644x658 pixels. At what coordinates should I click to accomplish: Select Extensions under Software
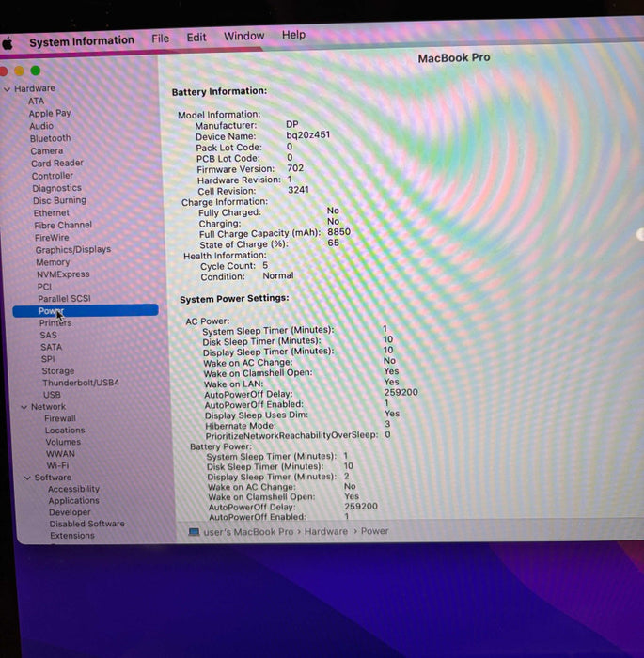pyautogui.click(x=72, y=536)
